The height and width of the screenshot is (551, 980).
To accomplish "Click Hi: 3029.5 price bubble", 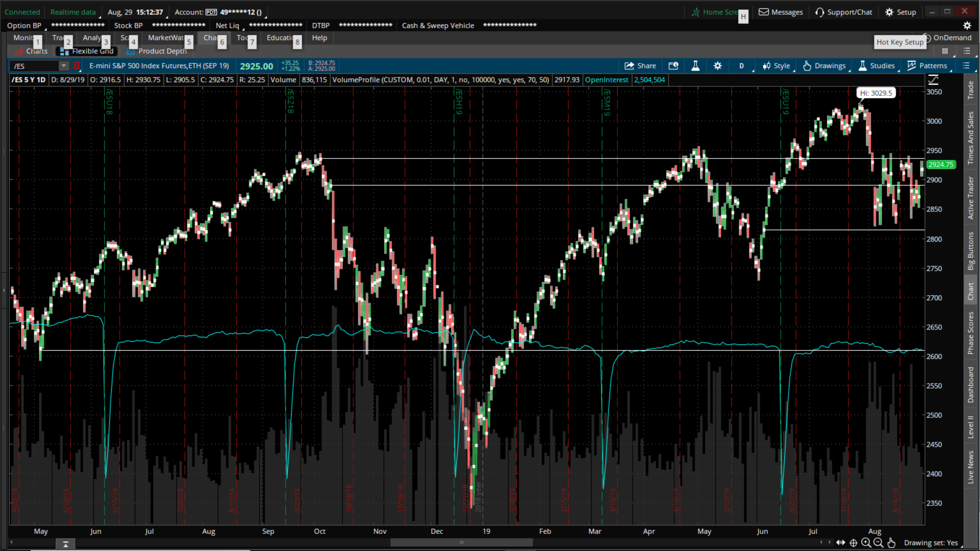I will point(876,93).
